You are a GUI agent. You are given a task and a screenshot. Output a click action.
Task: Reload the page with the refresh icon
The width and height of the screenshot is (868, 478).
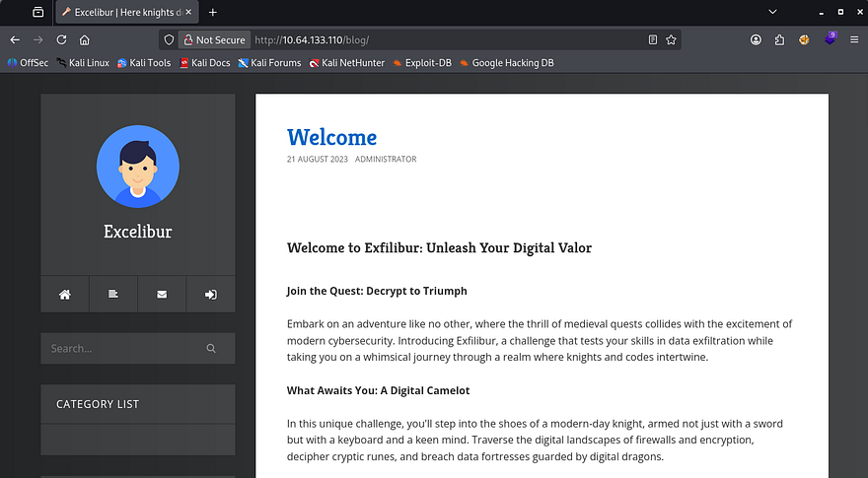pos(61,40)
